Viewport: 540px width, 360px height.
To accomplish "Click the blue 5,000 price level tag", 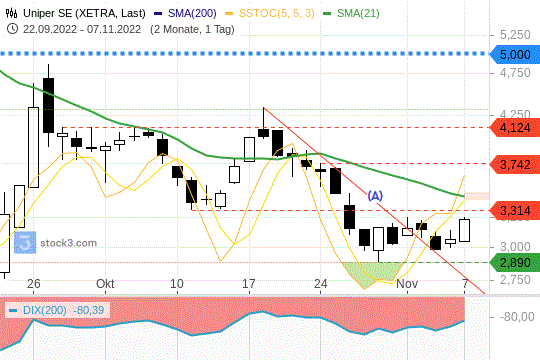I will (x=515, y=54).
